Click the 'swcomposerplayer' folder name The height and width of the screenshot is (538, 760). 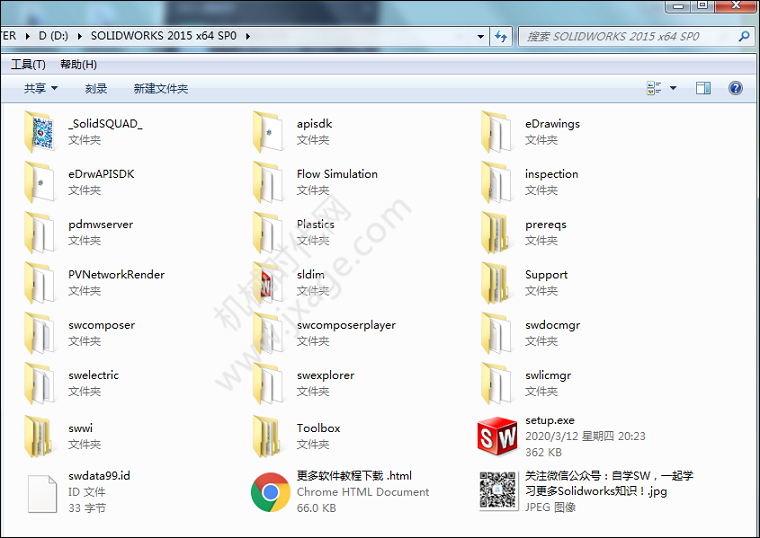point(346,325)
